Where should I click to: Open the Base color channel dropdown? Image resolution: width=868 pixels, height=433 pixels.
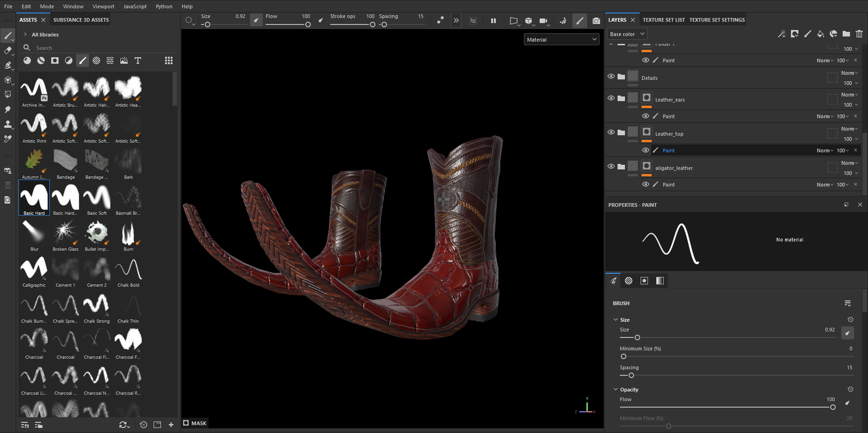click(627, 34)
